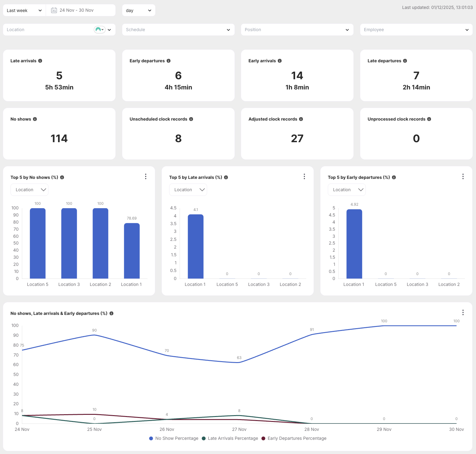Screen dimensions: 476x454
Task: Toggle Late Arrivals Percentage legend series
Action: click(x=230, y=438)
